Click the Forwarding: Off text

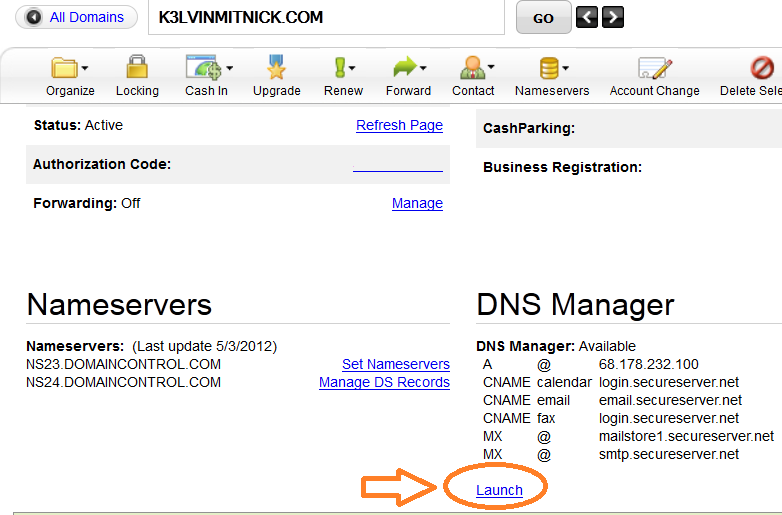(87, 203)
